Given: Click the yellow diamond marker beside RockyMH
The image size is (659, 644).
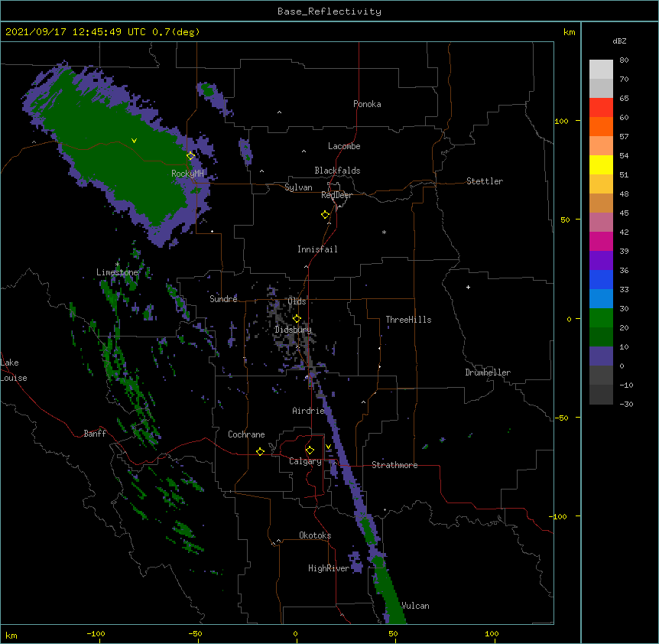Looking at the screenshot, I should pyautogui.click(x=191, y=156).
